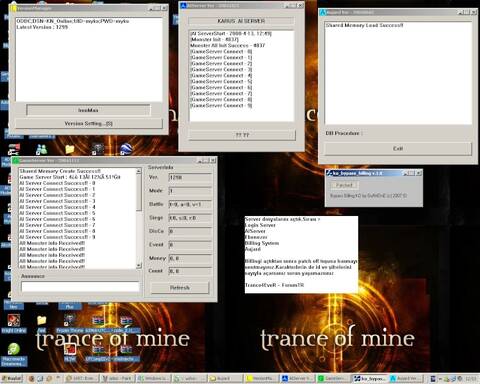Click the blue icon in AIServer title bar

183,6
